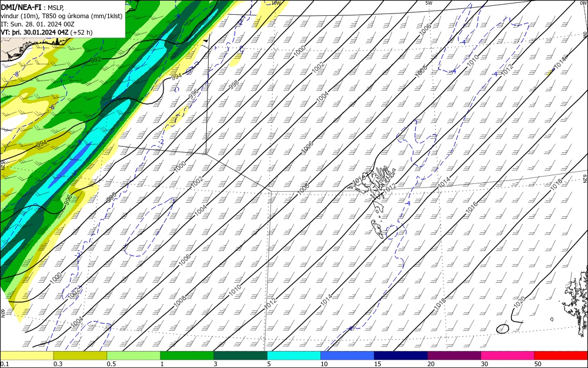
Task: Click the red 50+ legend color
Action: 561,356
